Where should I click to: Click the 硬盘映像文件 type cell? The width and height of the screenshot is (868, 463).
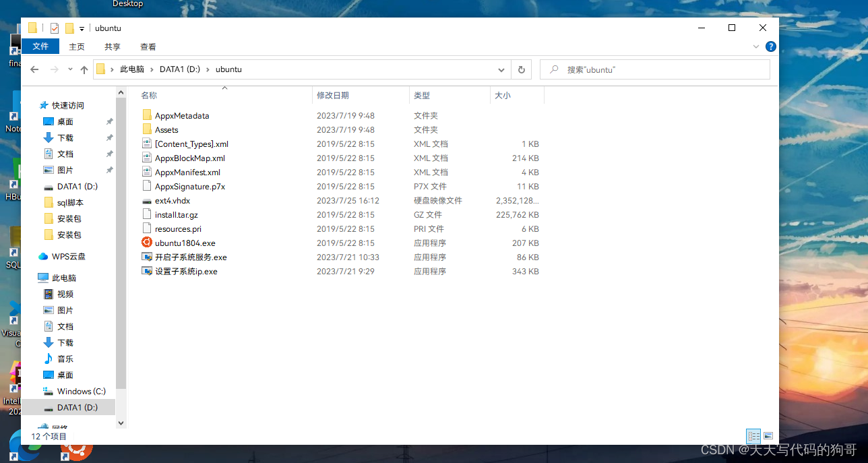438,201
